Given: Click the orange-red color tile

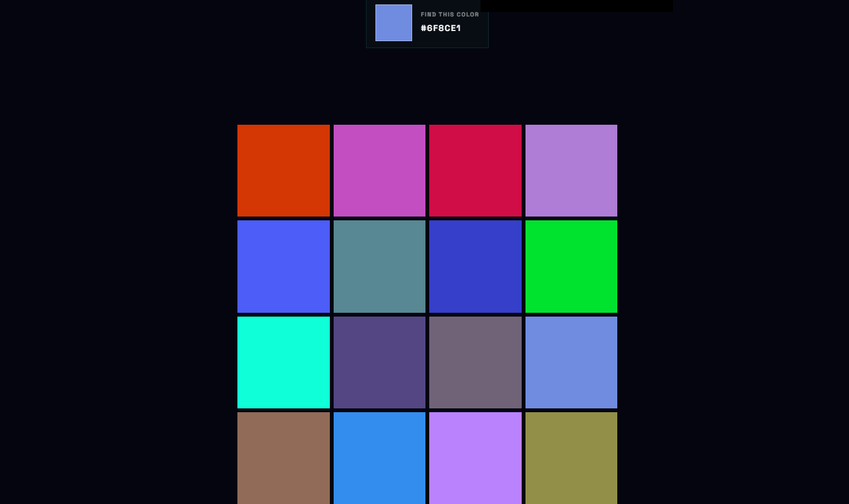Looking at the screenshot, I should (x=284, y=170).
